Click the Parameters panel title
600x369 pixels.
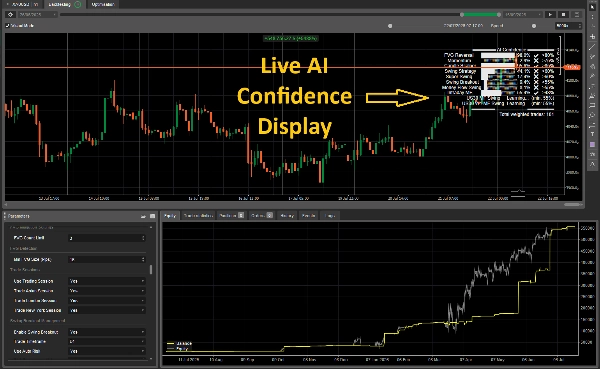18,216
